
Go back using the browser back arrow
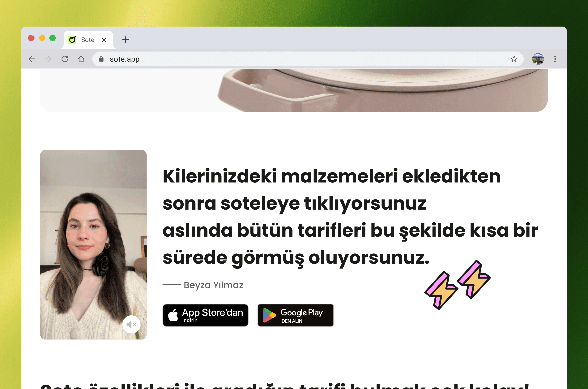pyautogui.click(x=32, y=59)
